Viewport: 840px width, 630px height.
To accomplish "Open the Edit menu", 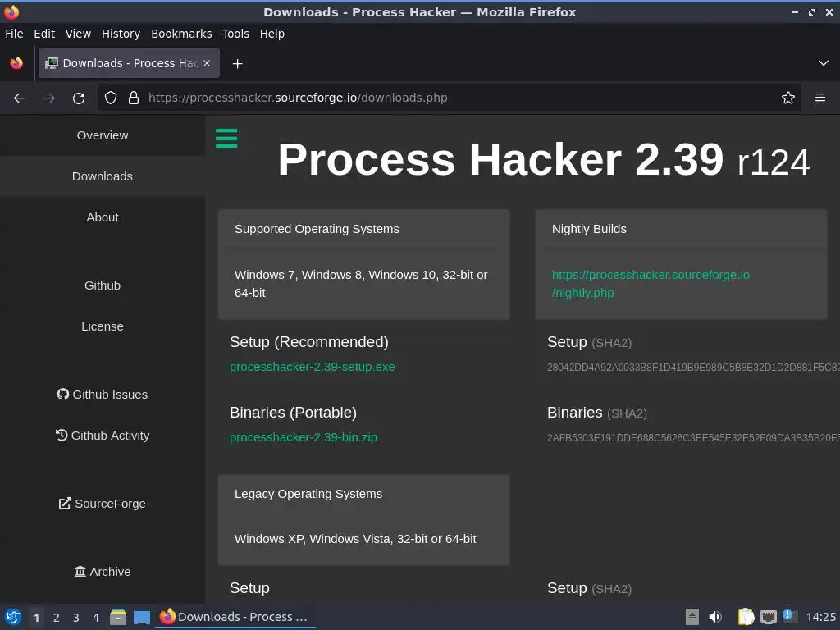I will click(x=44, y=34).
